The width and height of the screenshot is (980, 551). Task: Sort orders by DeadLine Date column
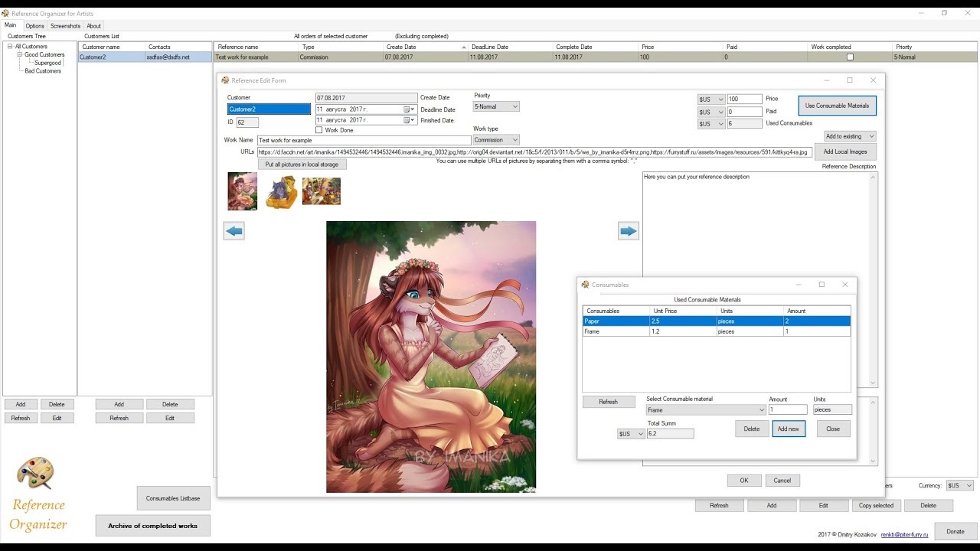point(510,47)
